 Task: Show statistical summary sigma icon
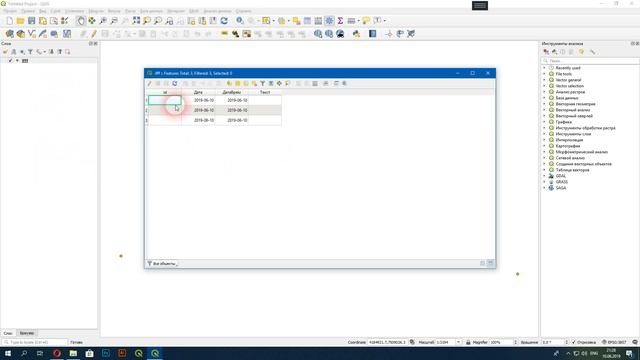[340, 21]
